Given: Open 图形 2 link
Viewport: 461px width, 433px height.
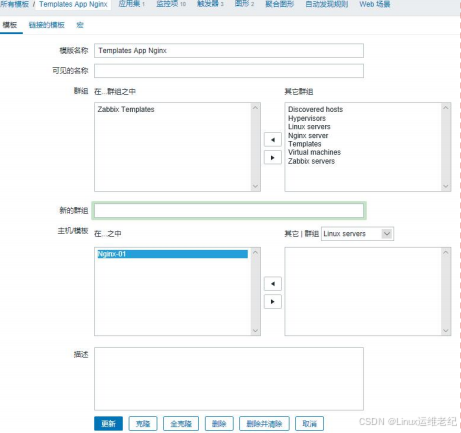Looking at the screenshot, I should click(x=244, y=4).
